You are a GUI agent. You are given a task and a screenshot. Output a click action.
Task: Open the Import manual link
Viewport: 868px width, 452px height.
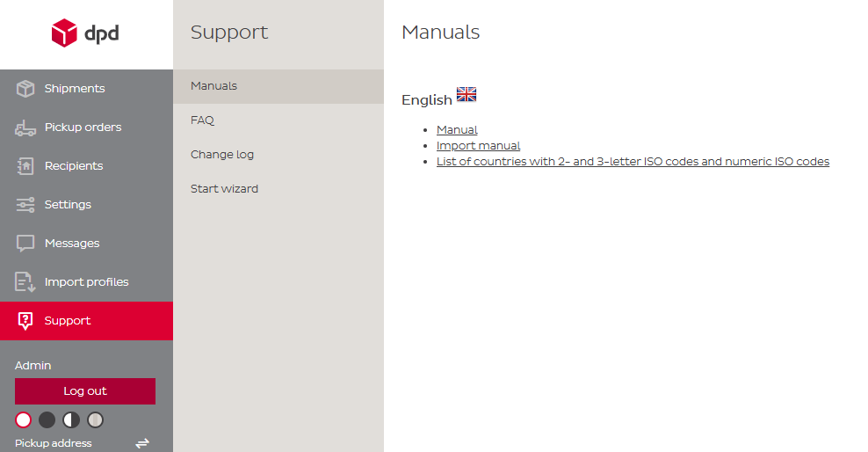(x=478, y=146)
